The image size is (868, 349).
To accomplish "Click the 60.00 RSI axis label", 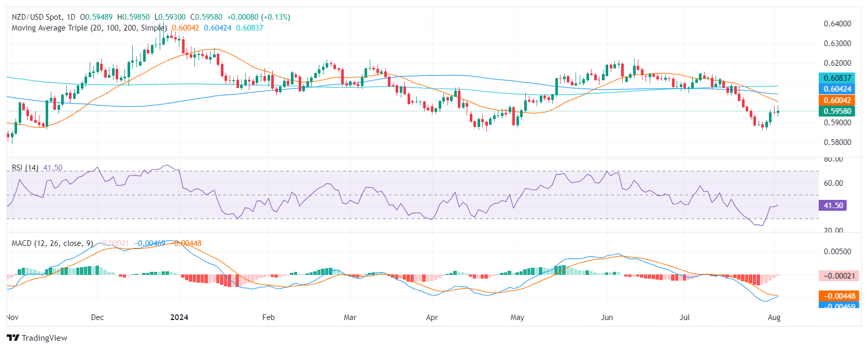I will [x=833, y=183].
